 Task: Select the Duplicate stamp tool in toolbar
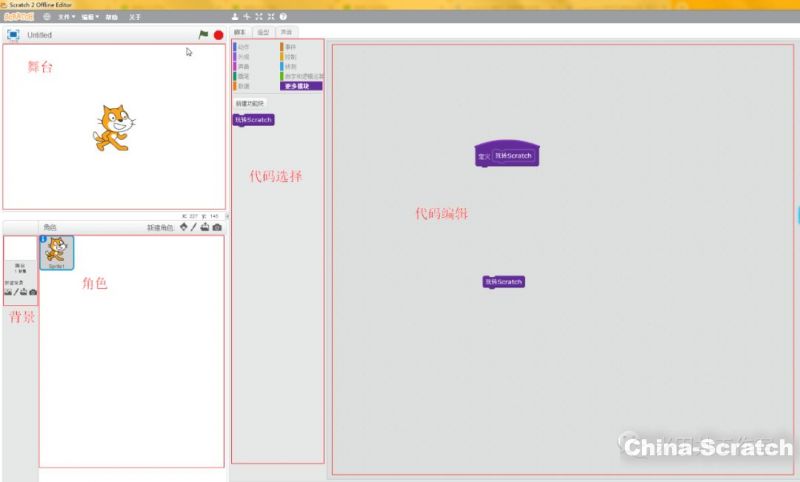point(235,17)
